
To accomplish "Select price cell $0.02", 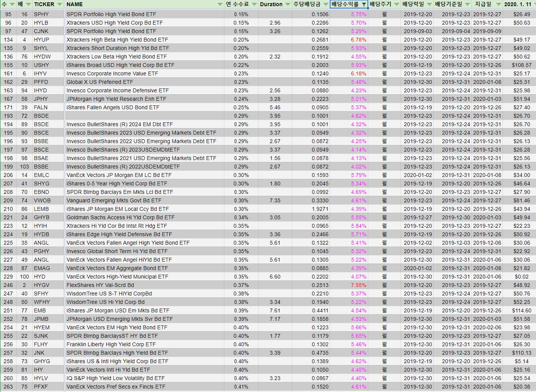I will coord(519,277).
